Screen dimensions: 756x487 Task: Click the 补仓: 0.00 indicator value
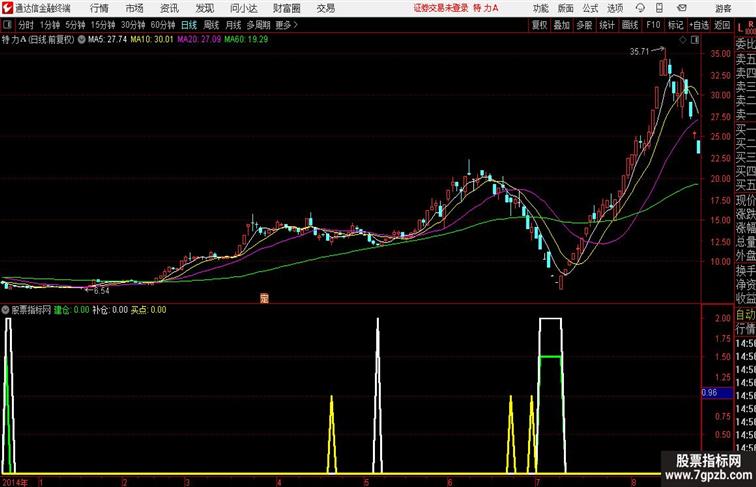(x=110, y=310)
